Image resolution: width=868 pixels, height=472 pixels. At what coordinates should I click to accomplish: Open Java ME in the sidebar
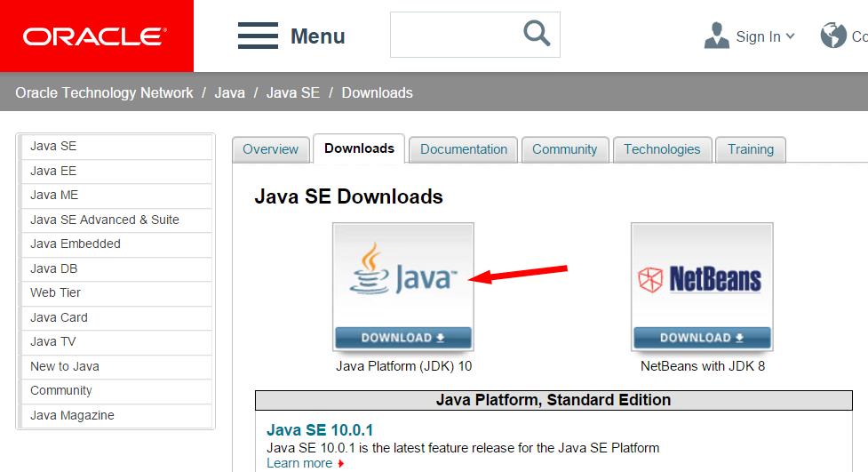coord(116,196)
